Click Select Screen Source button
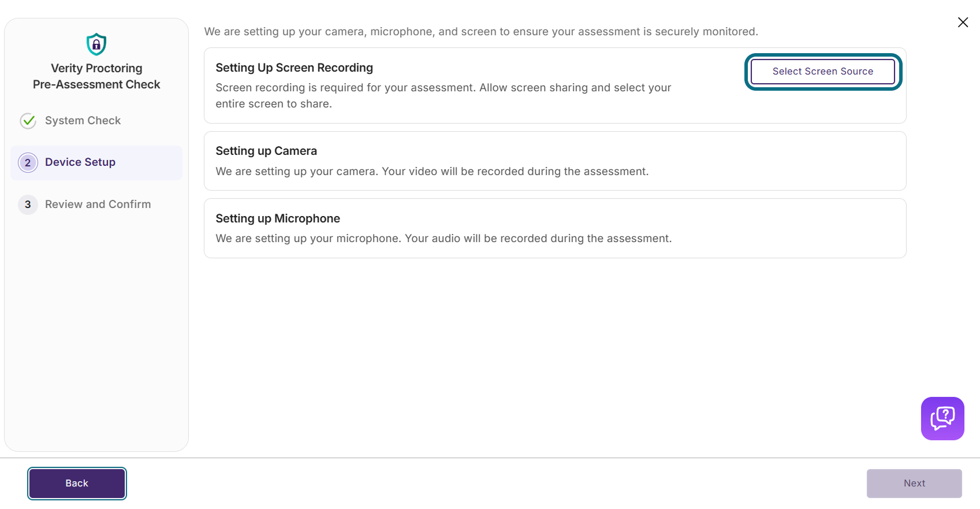 [x=823, y=72]
